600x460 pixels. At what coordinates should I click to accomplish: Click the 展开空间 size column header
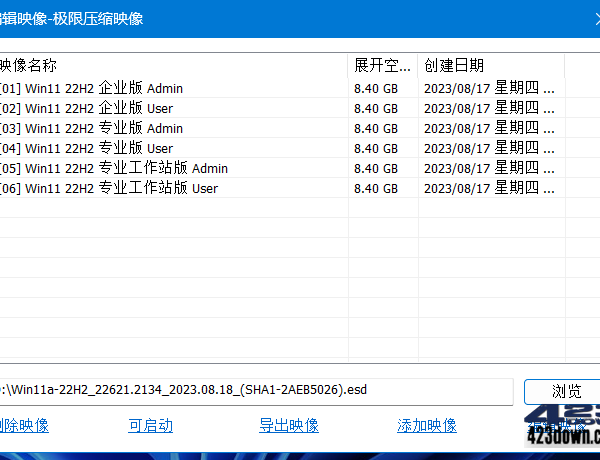[382, 66]
